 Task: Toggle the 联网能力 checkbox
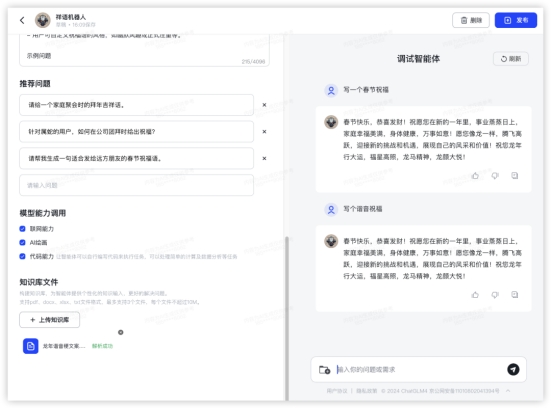(22, 229)
